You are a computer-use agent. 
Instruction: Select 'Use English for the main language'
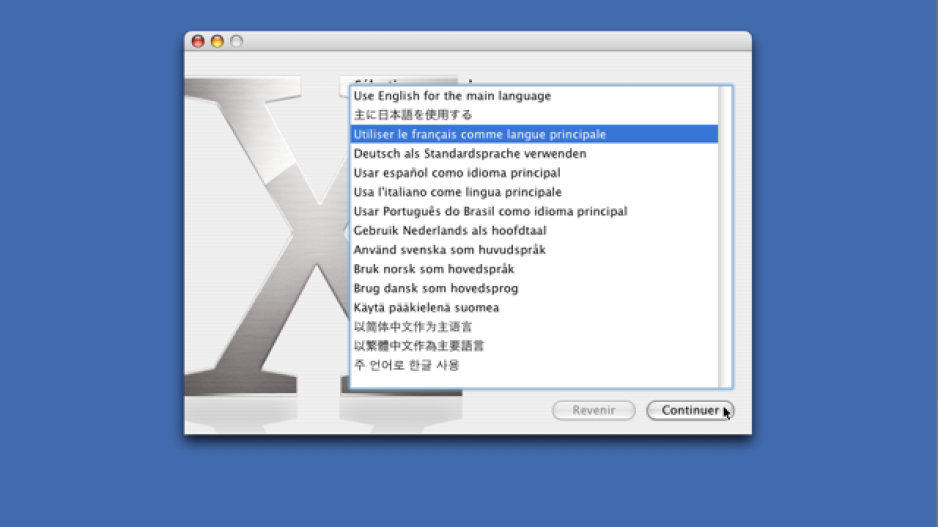[534, 96]
